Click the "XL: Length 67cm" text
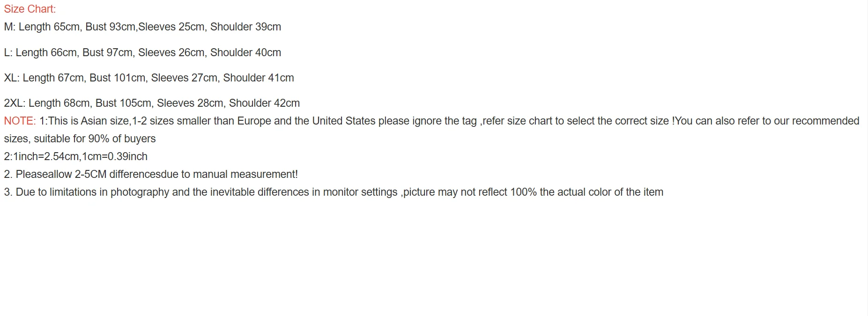The image size is (868, 316). 44,78
